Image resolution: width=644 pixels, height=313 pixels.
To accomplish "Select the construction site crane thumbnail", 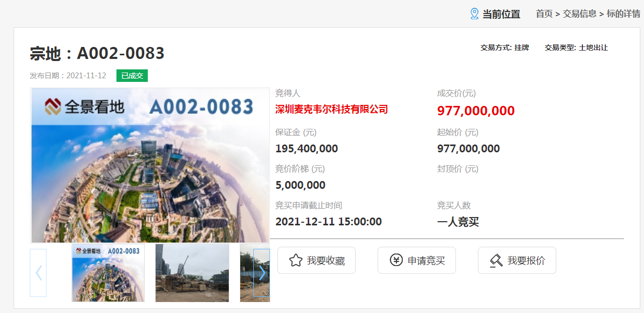I will click(192, 273).
